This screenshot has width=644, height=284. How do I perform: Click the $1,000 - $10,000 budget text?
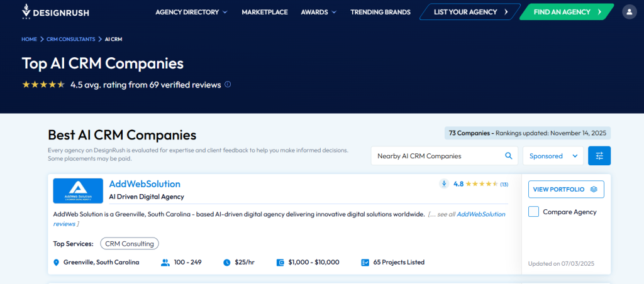pyautogui.click(x=314, y=262)
